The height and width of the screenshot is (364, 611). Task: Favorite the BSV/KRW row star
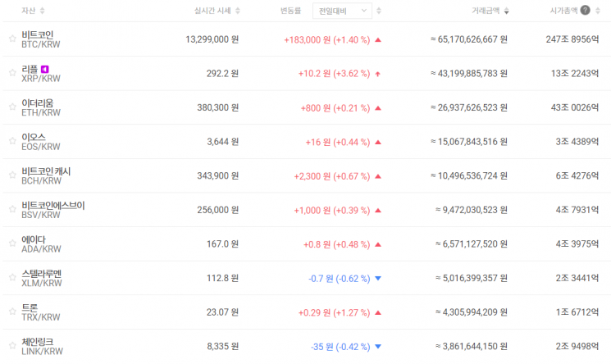(x=12, y=209)
